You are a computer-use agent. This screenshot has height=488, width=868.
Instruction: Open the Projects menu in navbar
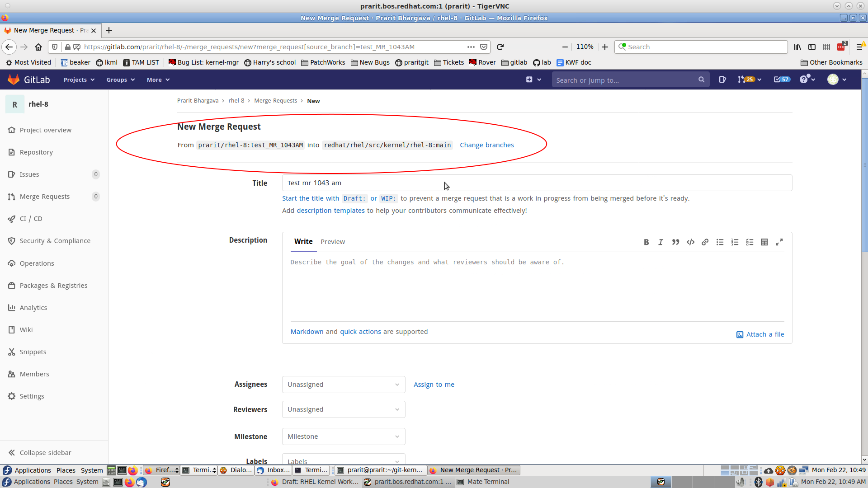coord(79,80)
